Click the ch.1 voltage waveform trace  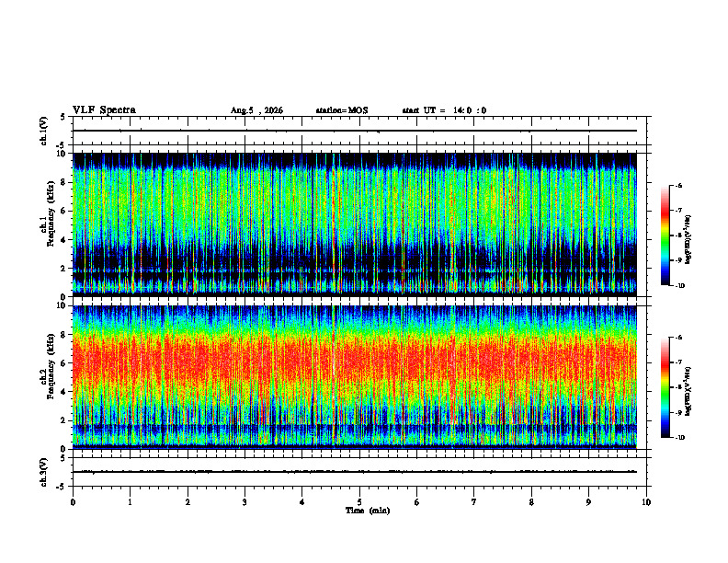point(355,131)
